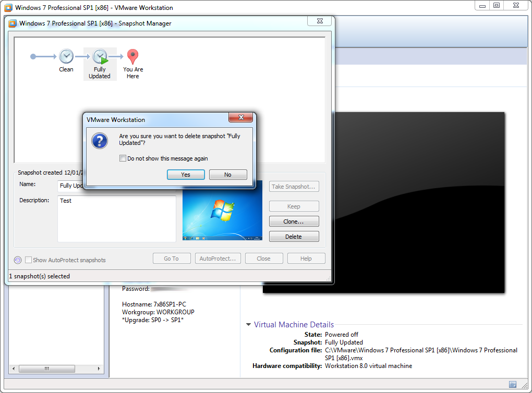This screenshot has width=532, height=393.
Task: Click the AutoProtect clock icon beside checkbox
Action: [18, 260]
